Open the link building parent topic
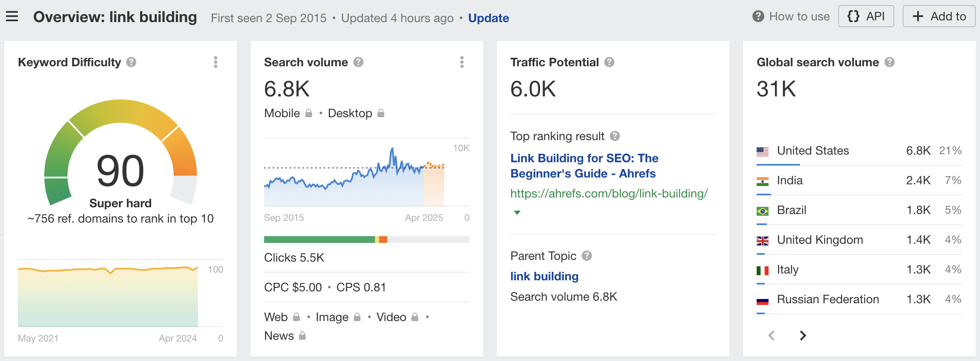Screen dimensions: 980x361 [544, 276]
